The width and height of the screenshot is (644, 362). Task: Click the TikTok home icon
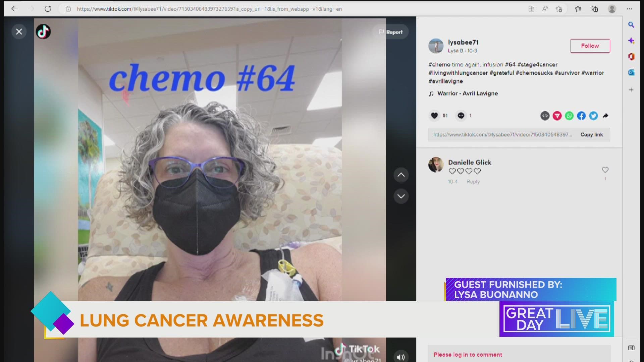click(43, 31)
